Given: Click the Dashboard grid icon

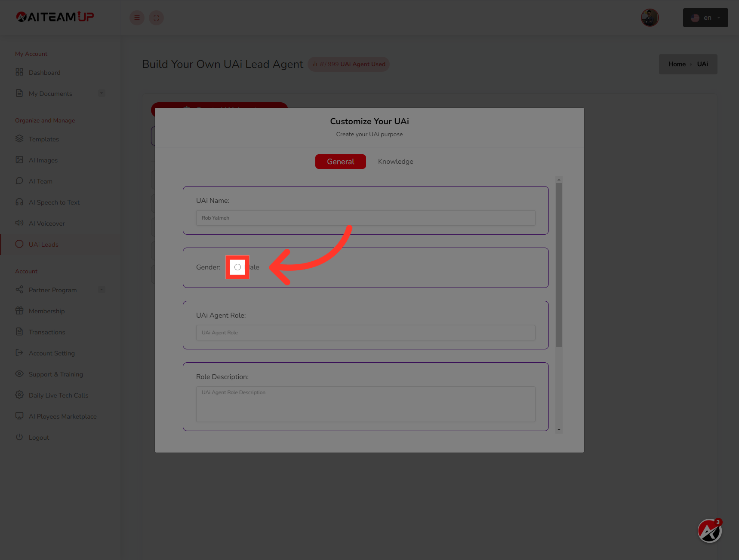Looking at the screenshot, I should pyautogui.click(x=19, y=72).
